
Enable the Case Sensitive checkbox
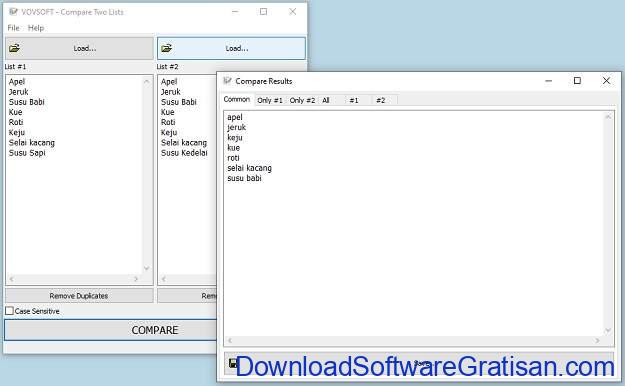coord(9,311)
